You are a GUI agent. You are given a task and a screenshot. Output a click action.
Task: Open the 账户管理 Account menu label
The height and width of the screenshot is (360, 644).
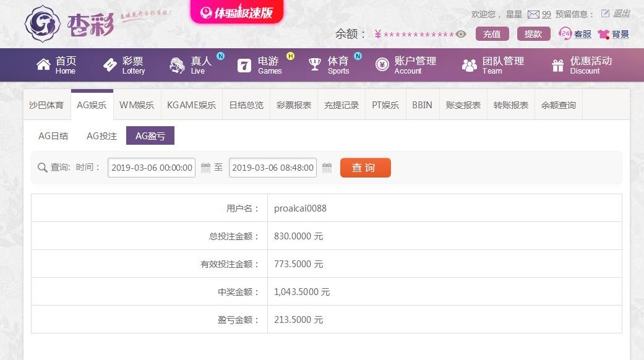[415, 65]
